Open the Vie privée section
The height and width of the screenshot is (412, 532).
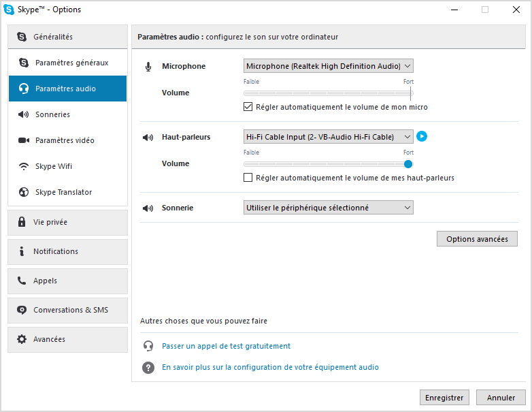pyautogui.click(x=68, y=223)
